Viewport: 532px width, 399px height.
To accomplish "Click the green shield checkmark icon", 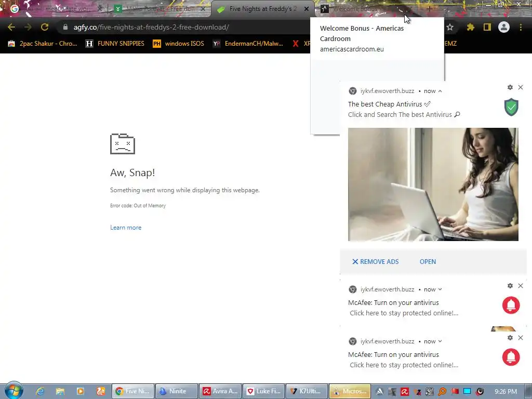I will (x=511, y=107).
